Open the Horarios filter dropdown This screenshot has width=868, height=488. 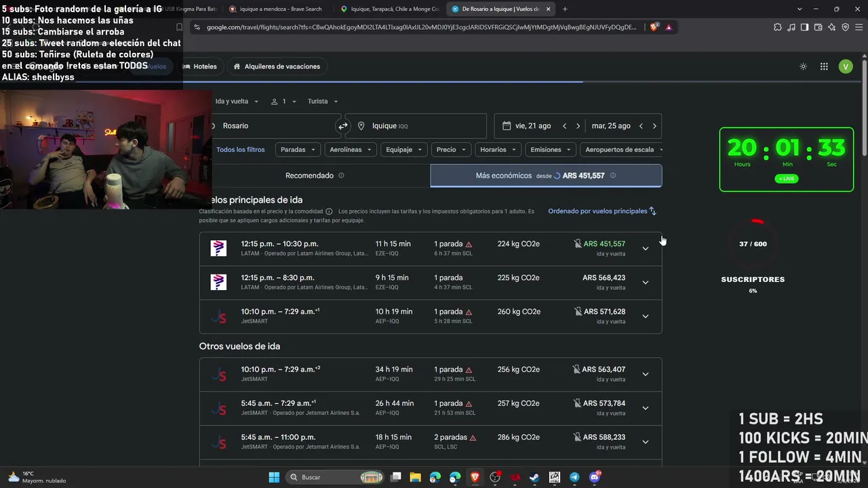pyautogui.click(x=497, y=150)
